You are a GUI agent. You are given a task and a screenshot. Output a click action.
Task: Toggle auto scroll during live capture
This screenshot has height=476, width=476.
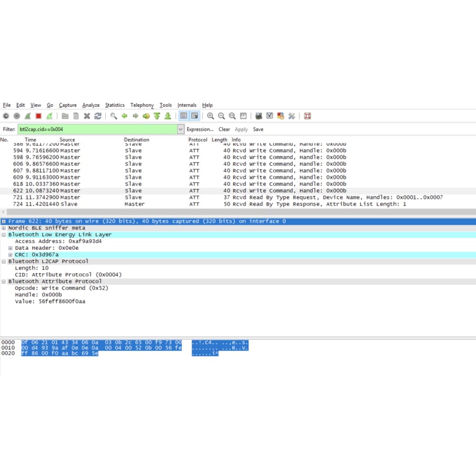[195, 116]
